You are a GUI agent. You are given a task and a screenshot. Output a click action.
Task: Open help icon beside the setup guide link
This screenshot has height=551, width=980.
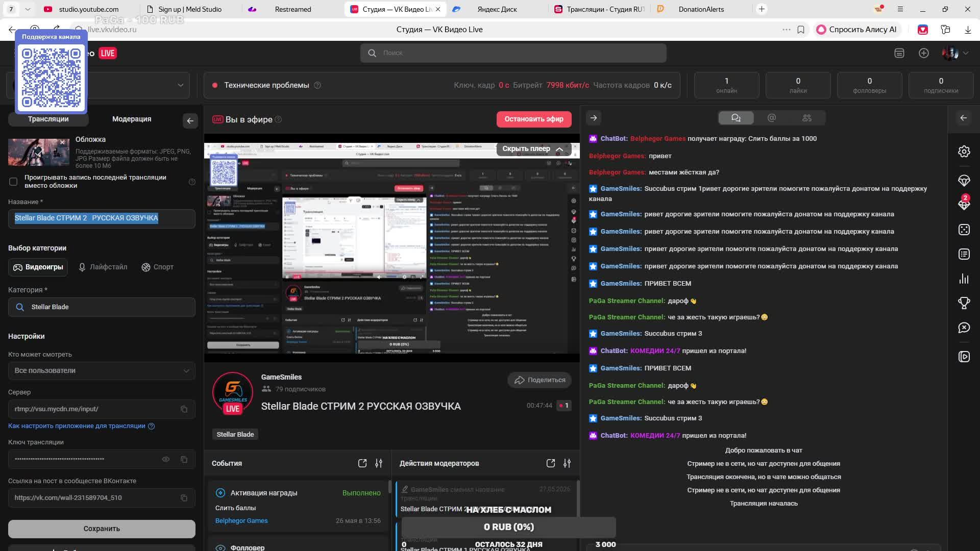coord(151,426)
